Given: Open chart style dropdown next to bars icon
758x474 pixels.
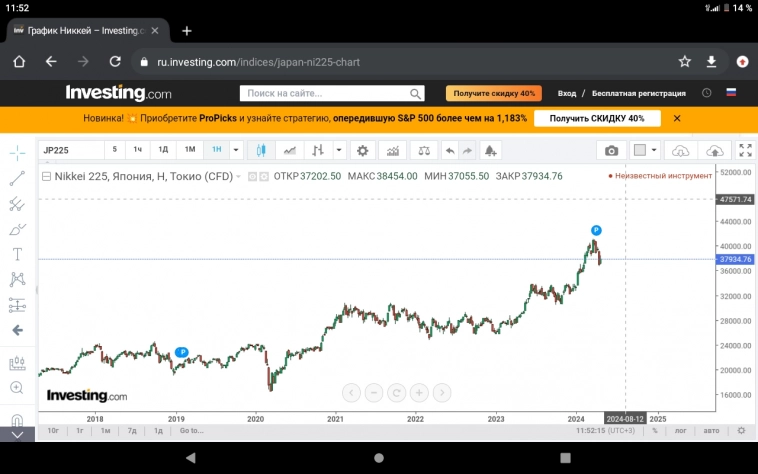Looking at the screenshot, I should [x=340, y=150].
